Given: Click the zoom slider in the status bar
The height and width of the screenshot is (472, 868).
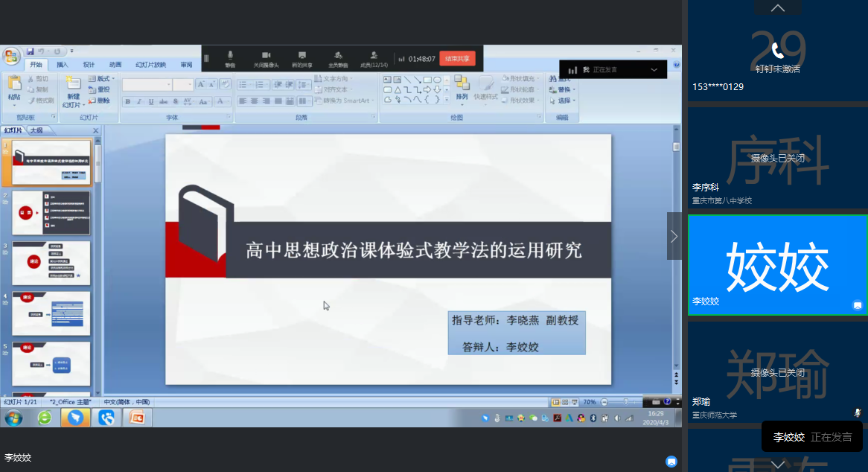Looking at the screenshot, I should click(x=625, y=402).
